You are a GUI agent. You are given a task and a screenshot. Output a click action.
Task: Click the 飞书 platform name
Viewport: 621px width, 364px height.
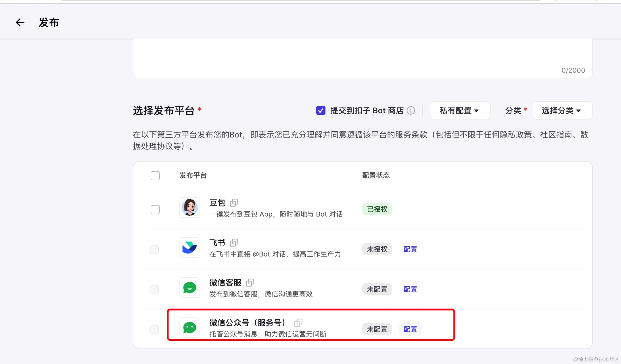pos(217,243)
